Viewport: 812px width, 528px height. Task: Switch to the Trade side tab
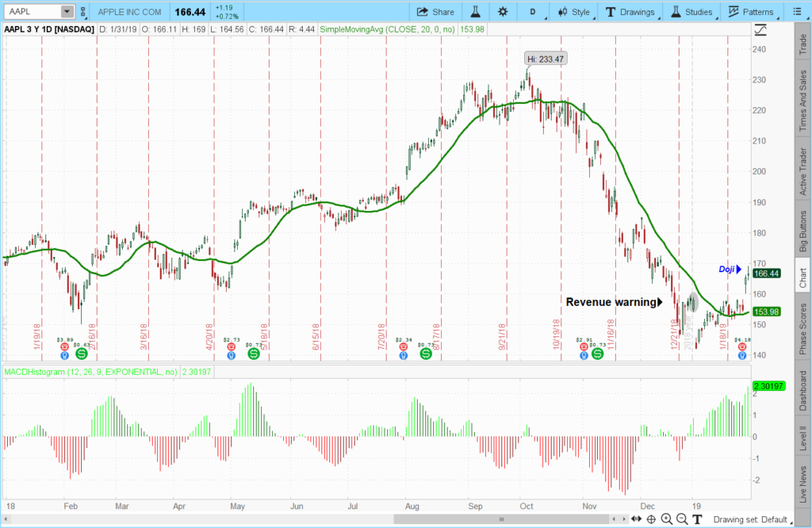pyautogui.click(x=802, y=44)
